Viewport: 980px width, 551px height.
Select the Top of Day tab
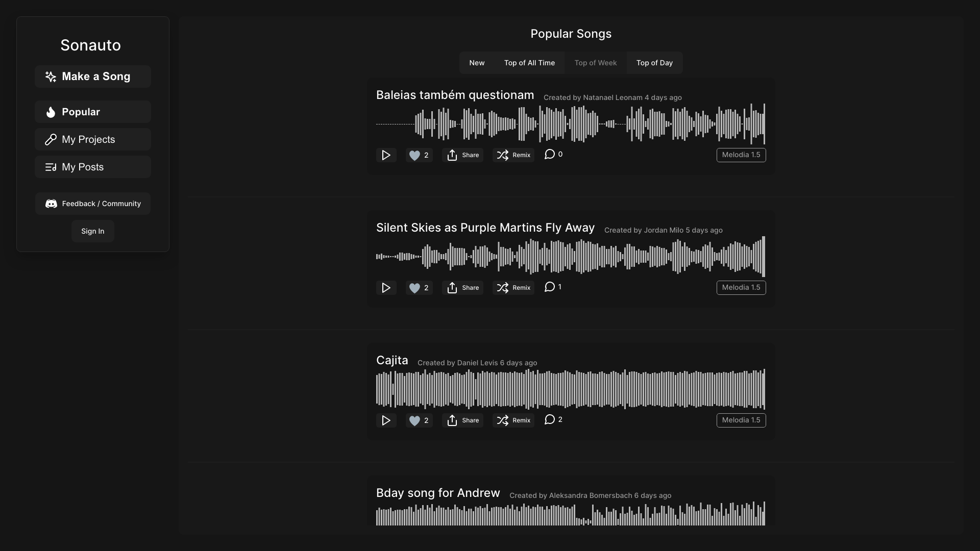[x=654, y=63]
